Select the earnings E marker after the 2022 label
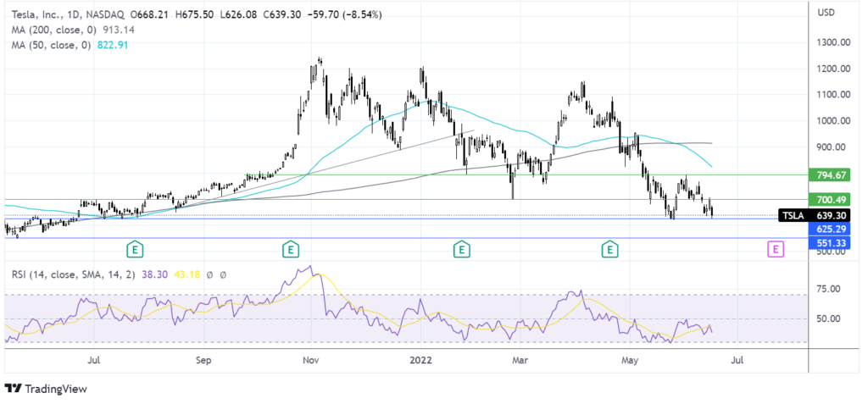Image resolution: width=868 pixels, height=404 pixels. [x=460, y=250]
